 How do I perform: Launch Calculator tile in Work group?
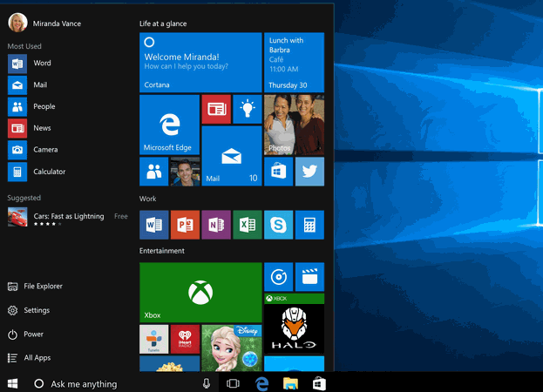pos(309,225)
